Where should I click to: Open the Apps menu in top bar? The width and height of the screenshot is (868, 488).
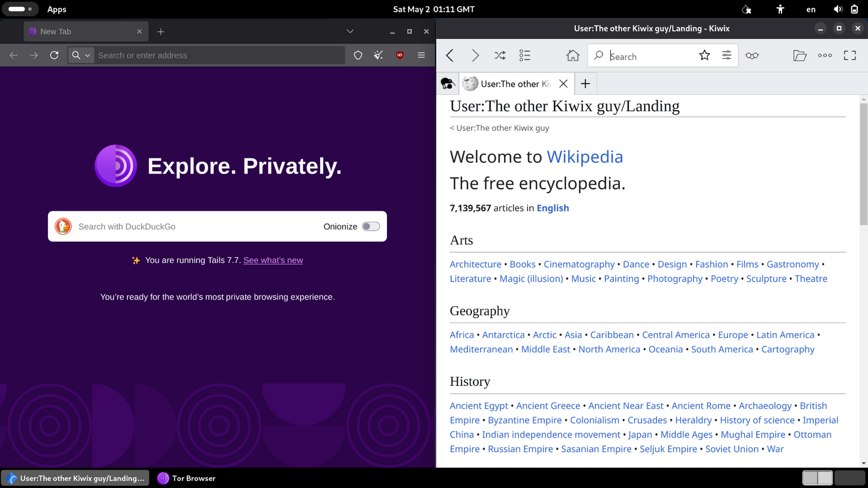[56, 9]
